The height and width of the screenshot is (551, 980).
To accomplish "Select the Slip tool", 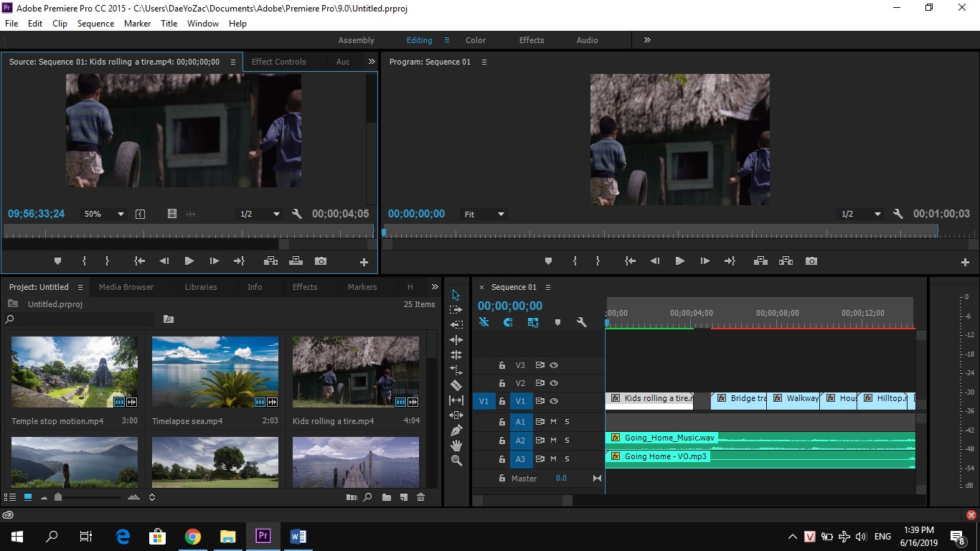I will pos(456,400).
